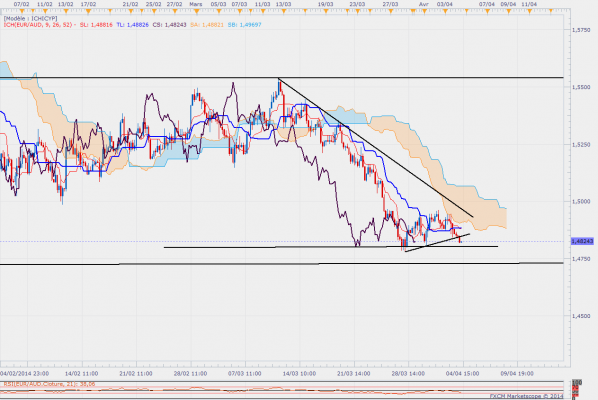The image size is (598, 400).
Task: Click the FXCM Marketscope © 2014 text
Action: 526,396
